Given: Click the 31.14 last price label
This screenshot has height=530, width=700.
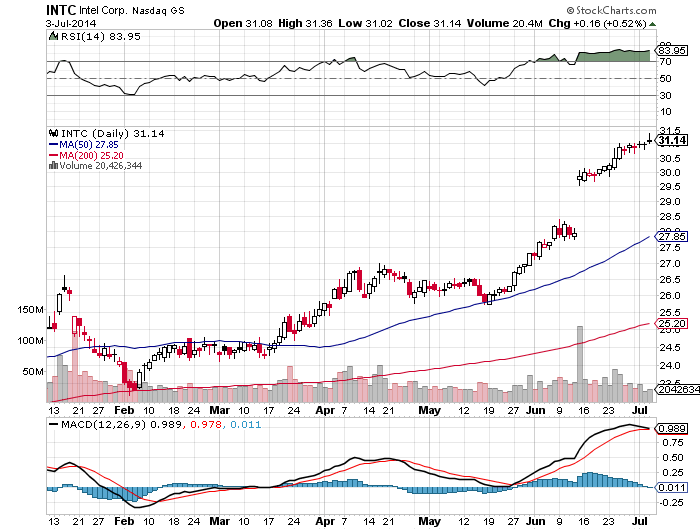Looking at the screenshot, I should pyautogui.click(x=672, y=141).
